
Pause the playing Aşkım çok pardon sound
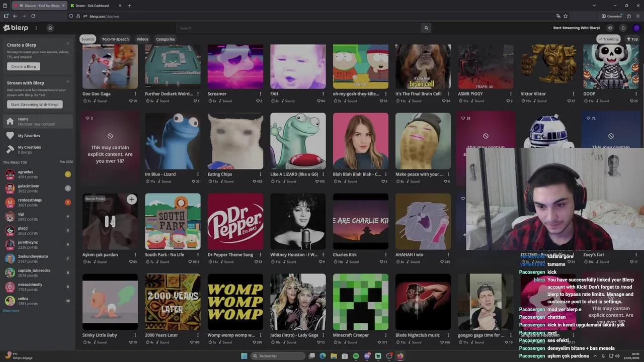coord(110,221)
